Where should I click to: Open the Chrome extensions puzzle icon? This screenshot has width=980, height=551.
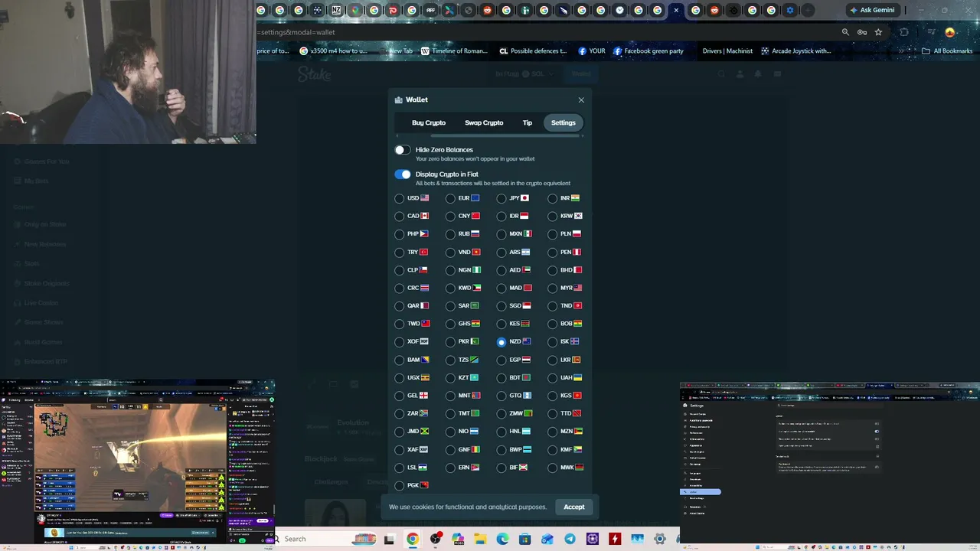(x=904, y=32)
